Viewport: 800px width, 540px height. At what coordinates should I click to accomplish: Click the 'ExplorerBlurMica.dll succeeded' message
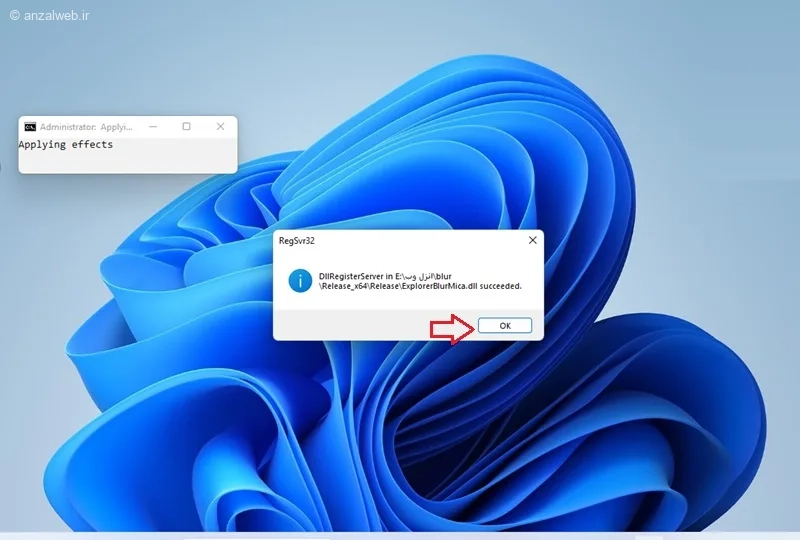click(420, 281)
